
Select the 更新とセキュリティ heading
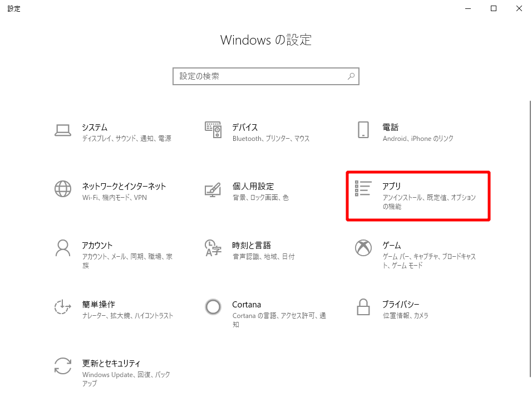pos(111,363)
